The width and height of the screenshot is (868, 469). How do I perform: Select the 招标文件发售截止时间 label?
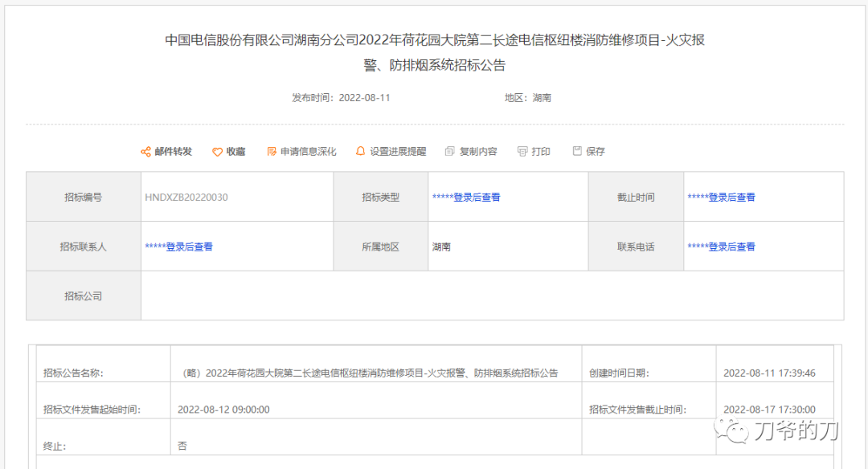click(x=637, y=410)
